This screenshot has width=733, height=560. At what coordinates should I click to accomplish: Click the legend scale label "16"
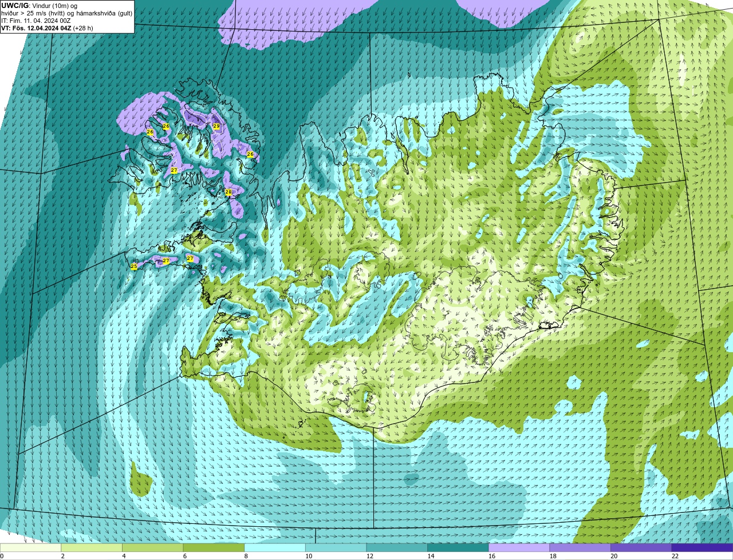coord(491,556)
